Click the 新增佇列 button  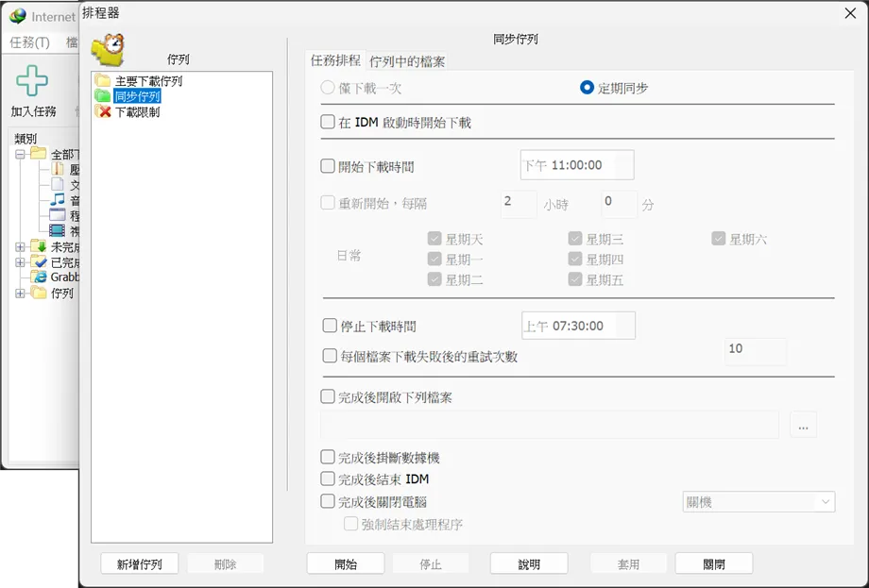(139, 563)
